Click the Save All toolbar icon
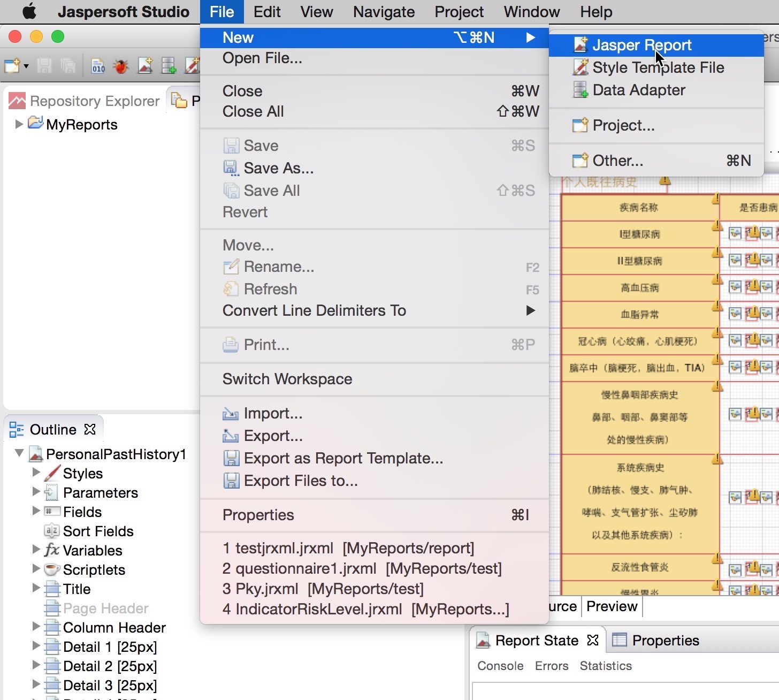This screenshot has width=779, height=700. pos(68,66)
